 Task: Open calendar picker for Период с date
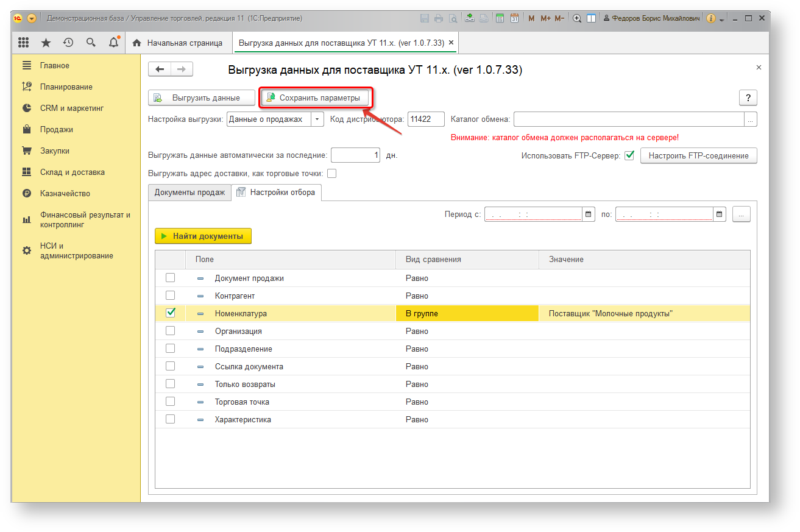[x=589, y=214]
